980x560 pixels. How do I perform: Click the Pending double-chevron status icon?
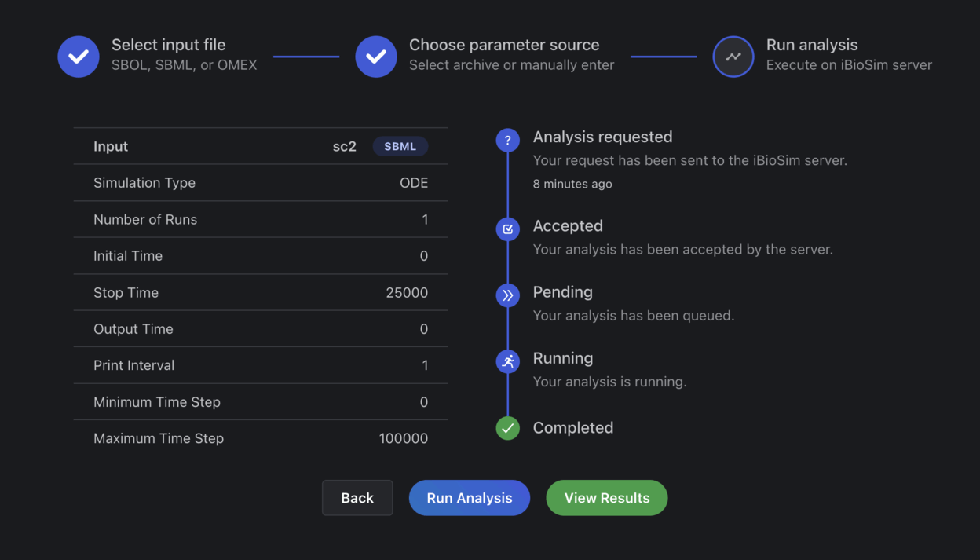point(508,295)
